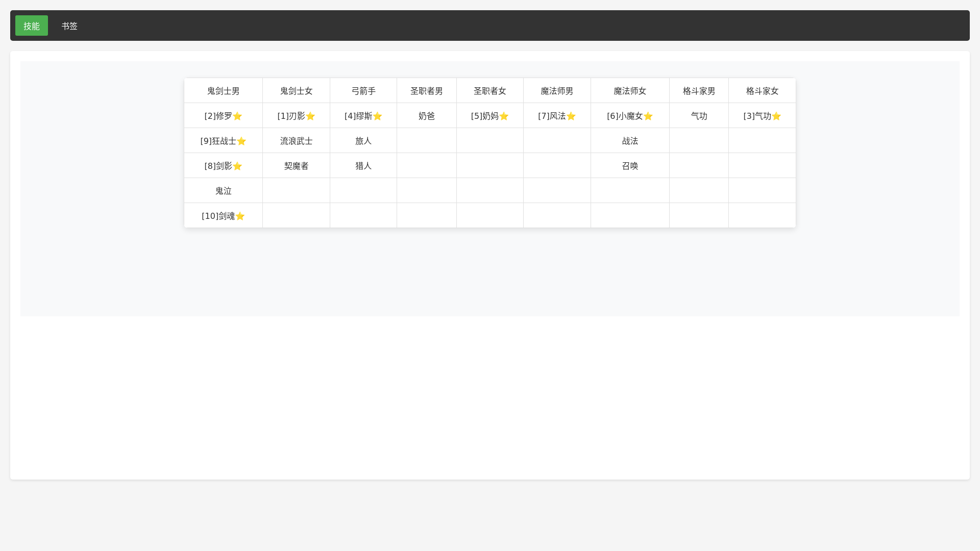This screenshot has height=551, width=980.
Task: Select the [5]奶妈 cell
Action: (490, 116)
